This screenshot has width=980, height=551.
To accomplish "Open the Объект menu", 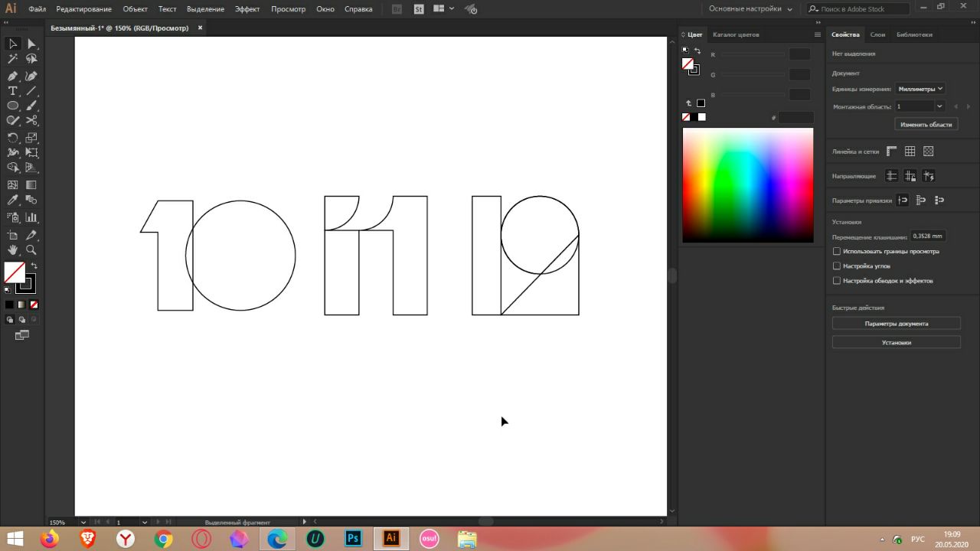I will [135, 9].
